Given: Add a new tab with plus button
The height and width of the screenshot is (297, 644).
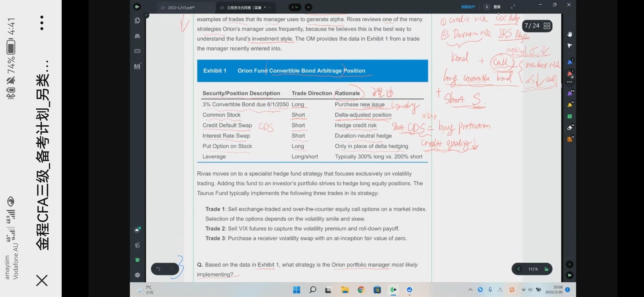Looking at the screenshot, I should click(309, 7).
